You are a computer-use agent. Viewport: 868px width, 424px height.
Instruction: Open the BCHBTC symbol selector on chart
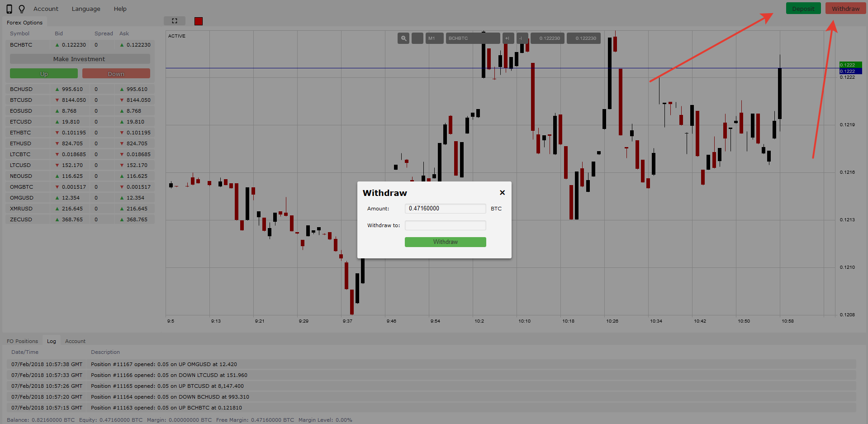pos(472,38)
